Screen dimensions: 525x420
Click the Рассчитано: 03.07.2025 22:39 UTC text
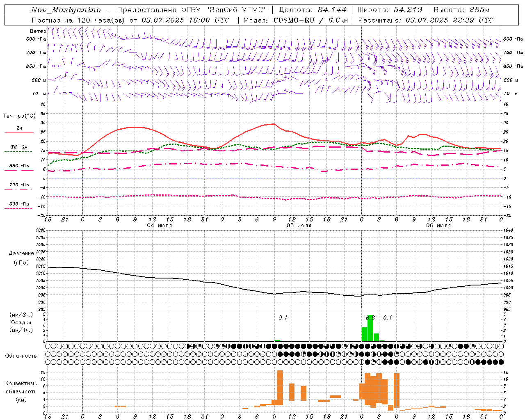pyautogui.click(x=426, y=20)
